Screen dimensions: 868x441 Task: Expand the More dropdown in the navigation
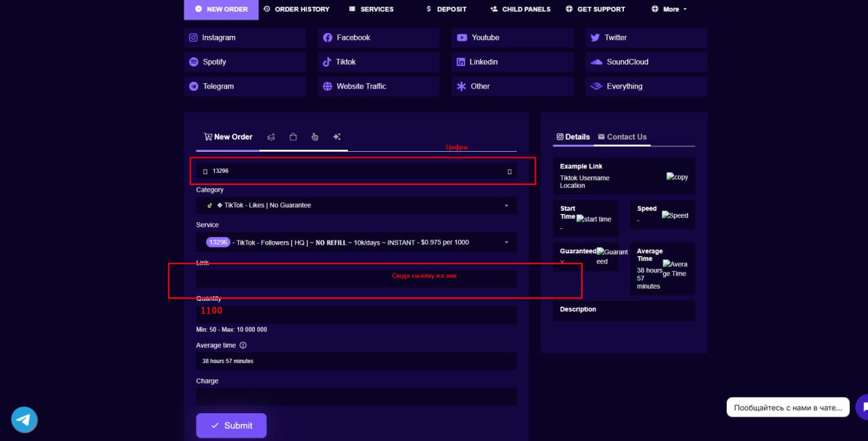669,9
